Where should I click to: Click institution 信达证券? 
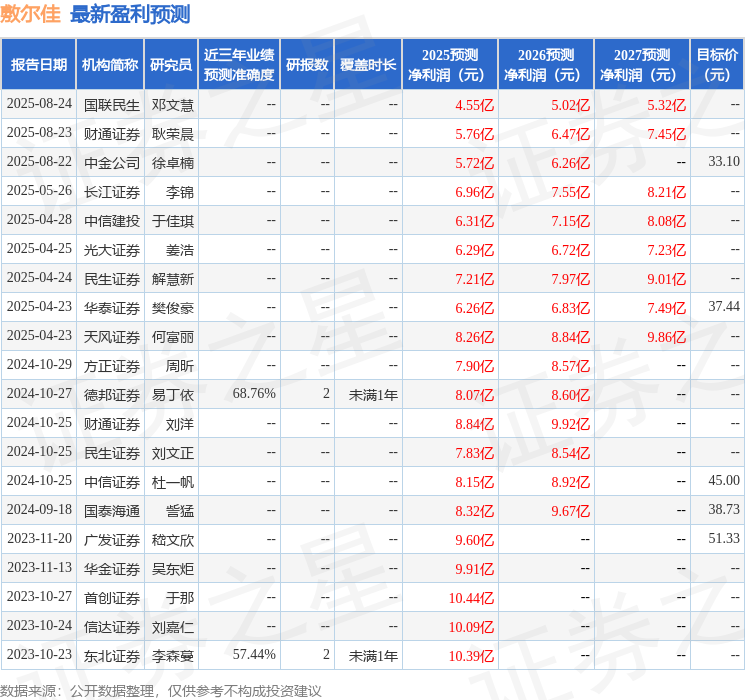coord(112,627)
